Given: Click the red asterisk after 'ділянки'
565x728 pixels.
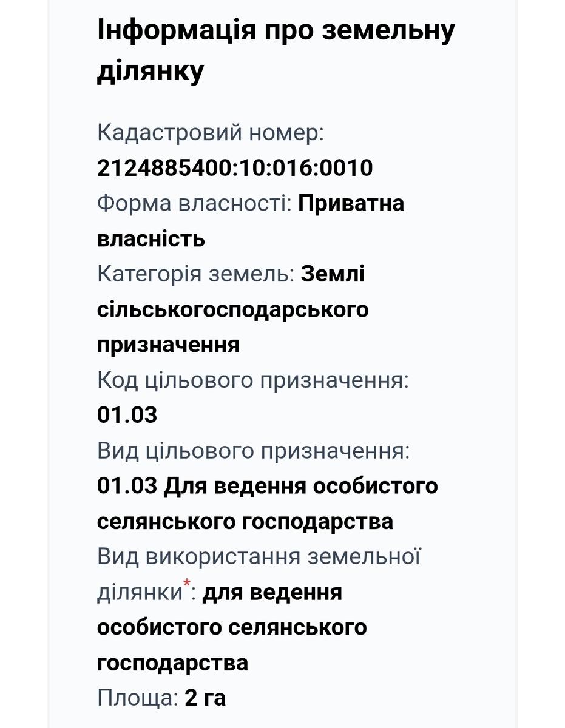Looking at the screenshot, I should pos(188,585).
